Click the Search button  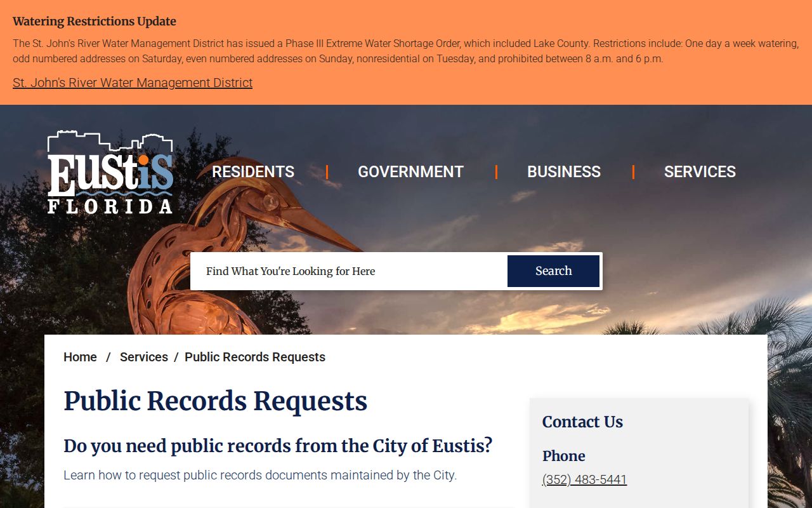click(553, 271)
